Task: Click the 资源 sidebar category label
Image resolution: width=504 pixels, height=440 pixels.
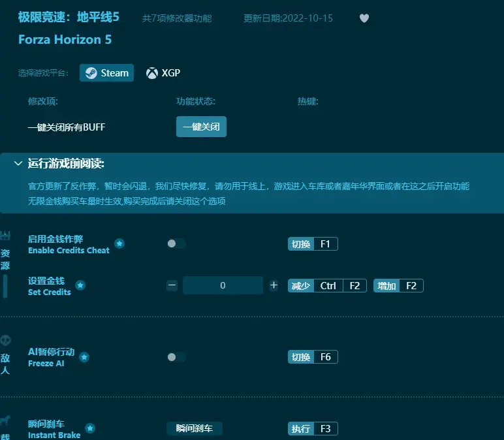Action: click(5, 260)
